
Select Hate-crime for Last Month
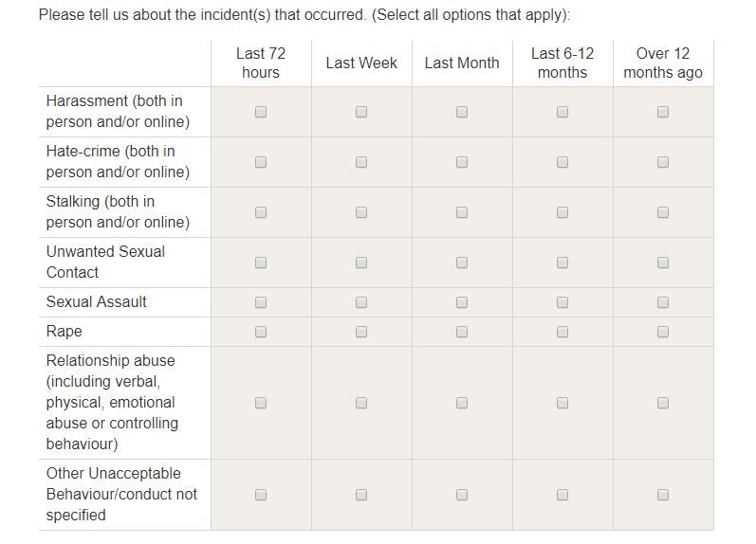[x=462, y=162]
